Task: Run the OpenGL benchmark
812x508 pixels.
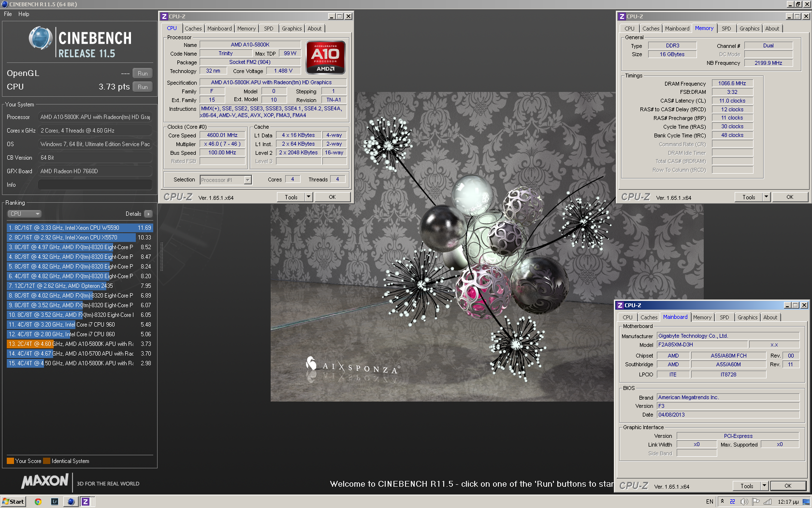Action: (143, 74)
